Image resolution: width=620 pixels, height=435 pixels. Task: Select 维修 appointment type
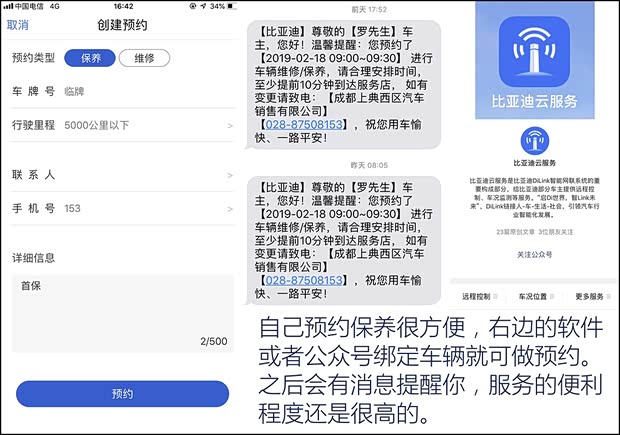pyautogui.click(x=144, y=58)
